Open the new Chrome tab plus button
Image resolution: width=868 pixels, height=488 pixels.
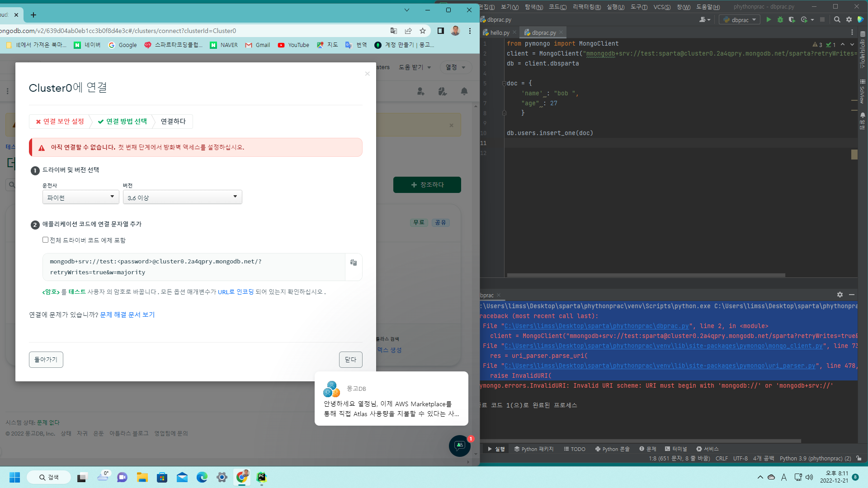[x=33, y=15]
